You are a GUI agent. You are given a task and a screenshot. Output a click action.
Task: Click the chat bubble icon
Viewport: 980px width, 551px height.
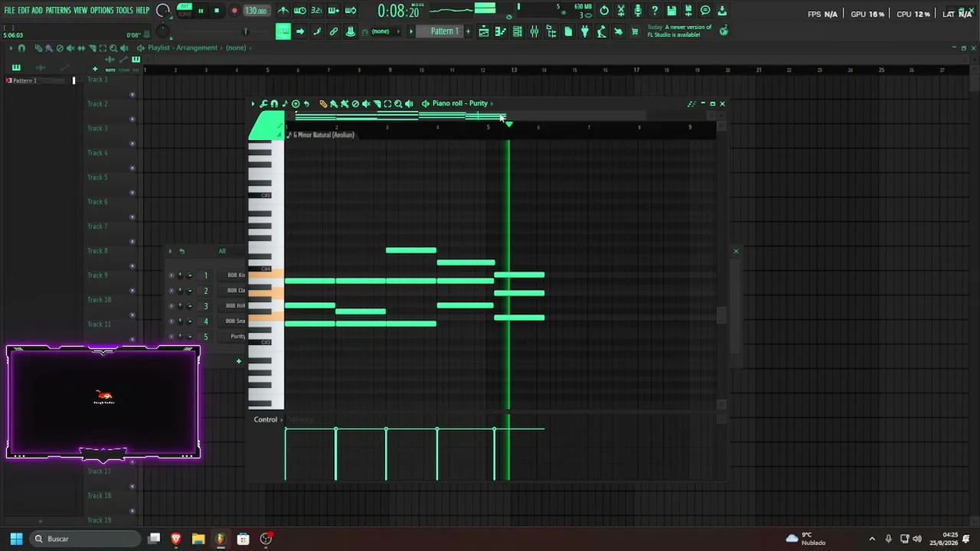tap(705, 11)
